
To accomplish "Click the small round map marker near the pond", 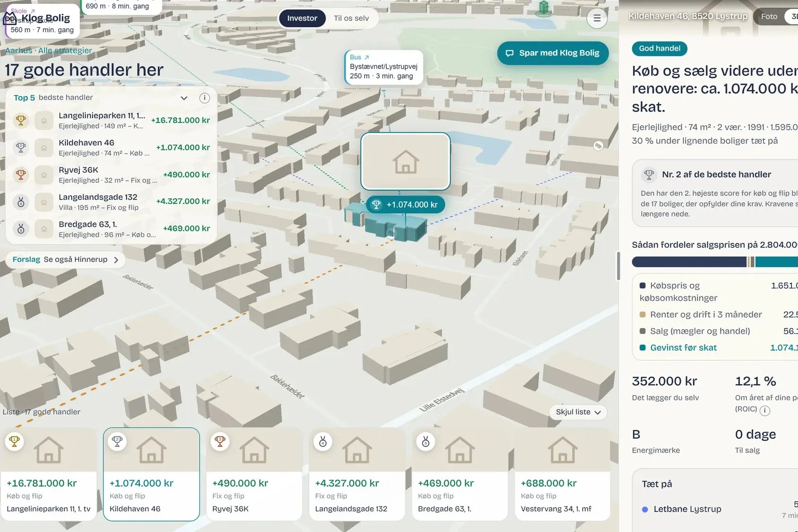I will 598,146.
